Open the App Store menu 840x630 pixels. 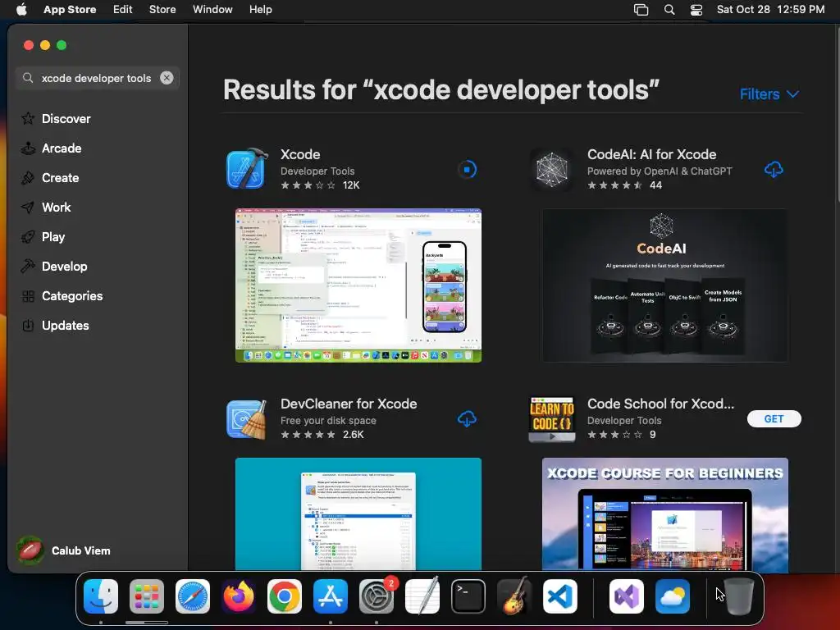click(70, 9)
